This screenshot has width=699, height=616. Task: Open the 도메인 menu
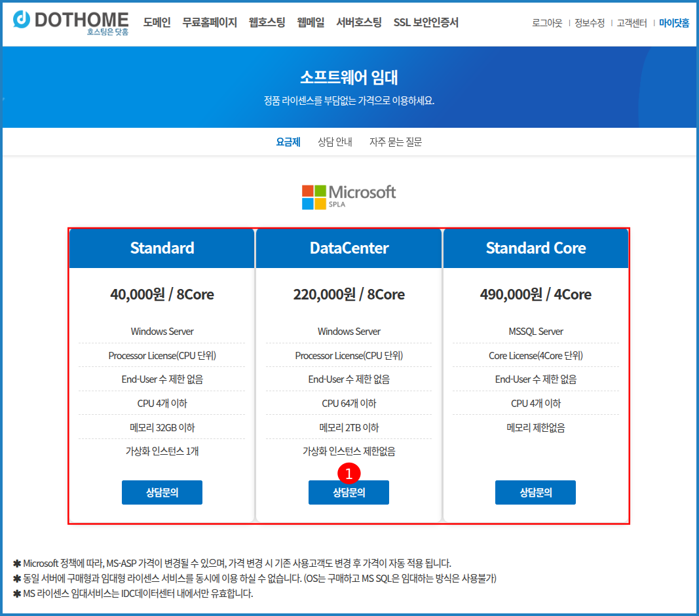[x=157, y=23]
